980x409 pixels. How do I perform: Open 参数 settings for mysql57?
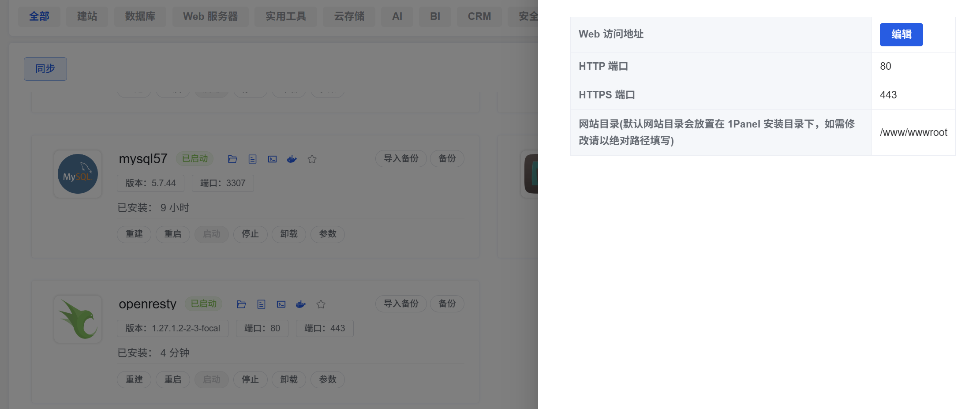point(328,234)
